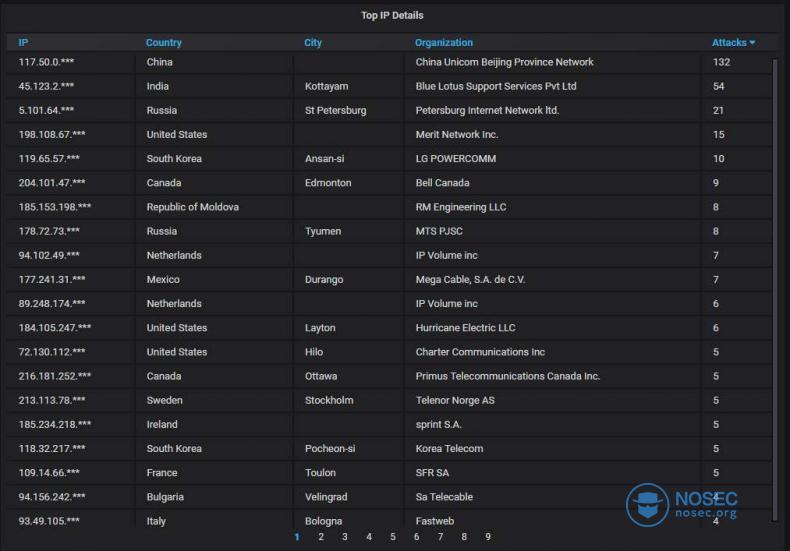Select IP cell 109.14.66.***
The width and height of the screenshot is (790, 551).
click(x=49, y=473)
